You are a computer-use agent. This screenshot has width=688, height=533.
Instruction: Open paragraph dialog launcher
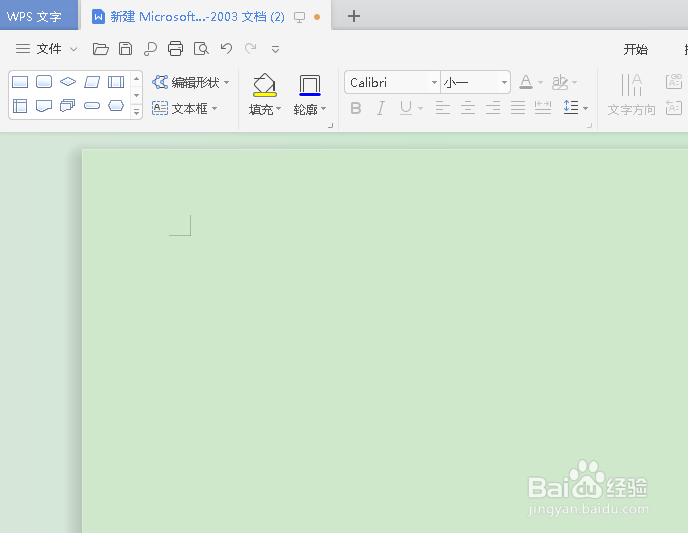589,126
